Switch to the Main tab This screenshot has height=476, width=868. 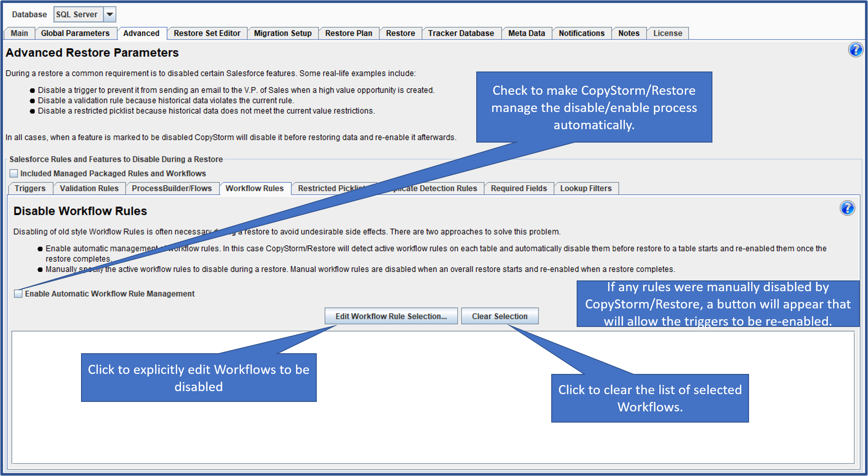(19, 33)
